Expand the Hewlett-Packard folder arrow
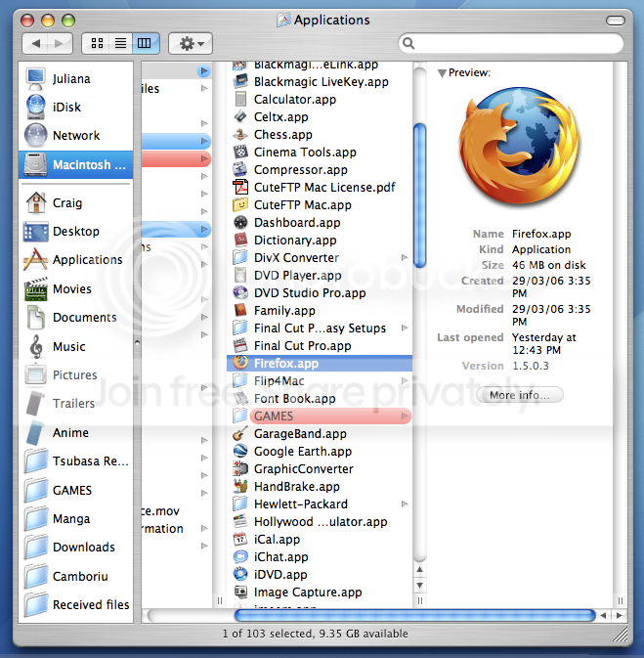The height and width of the screenshot is (658, 644). click(405, 504)
